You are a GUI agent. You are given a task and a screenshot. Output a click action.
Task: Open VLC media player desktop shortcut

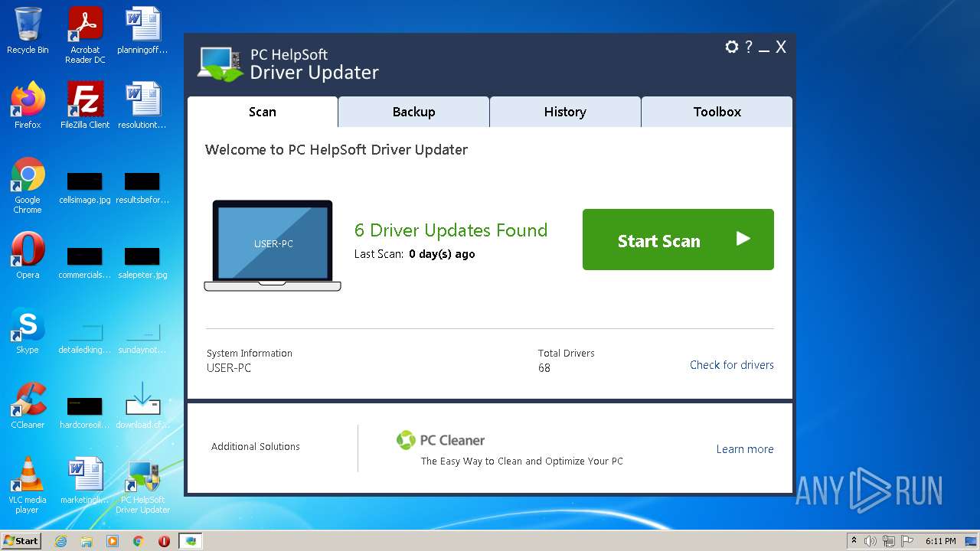(x=28, y=485)
